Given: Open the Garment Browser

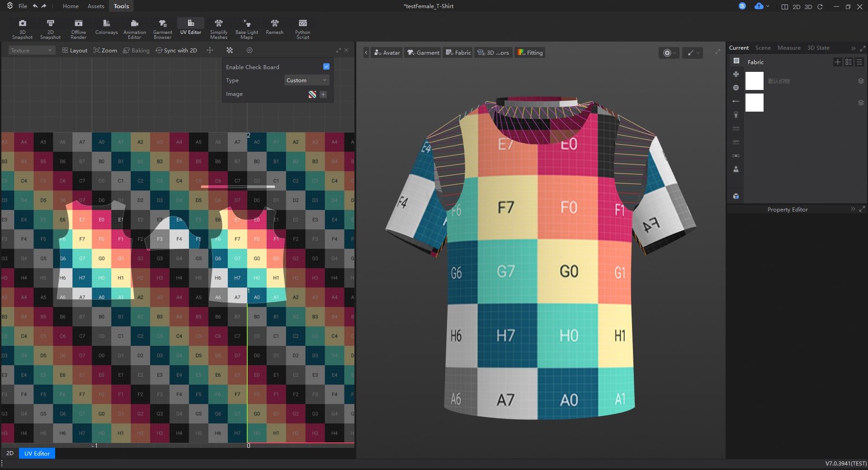Looking at the screenshot, I should tap(162, 29).
